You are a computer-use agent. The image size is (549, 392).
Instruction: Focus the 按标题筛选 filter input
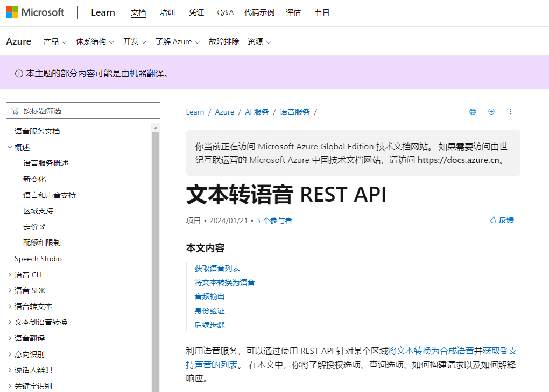click(83, 110)
